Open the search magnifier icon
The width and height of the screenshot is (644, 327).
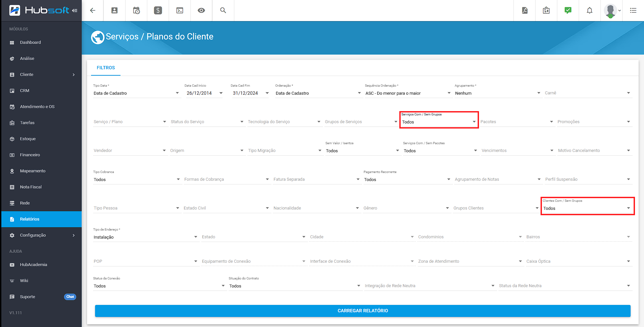point(223,10)
